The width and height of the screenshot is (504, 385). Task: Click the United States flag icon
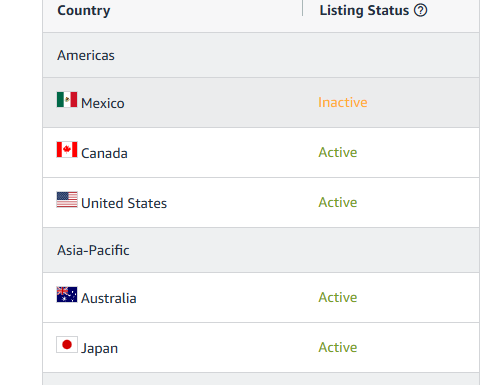[67, 200]
